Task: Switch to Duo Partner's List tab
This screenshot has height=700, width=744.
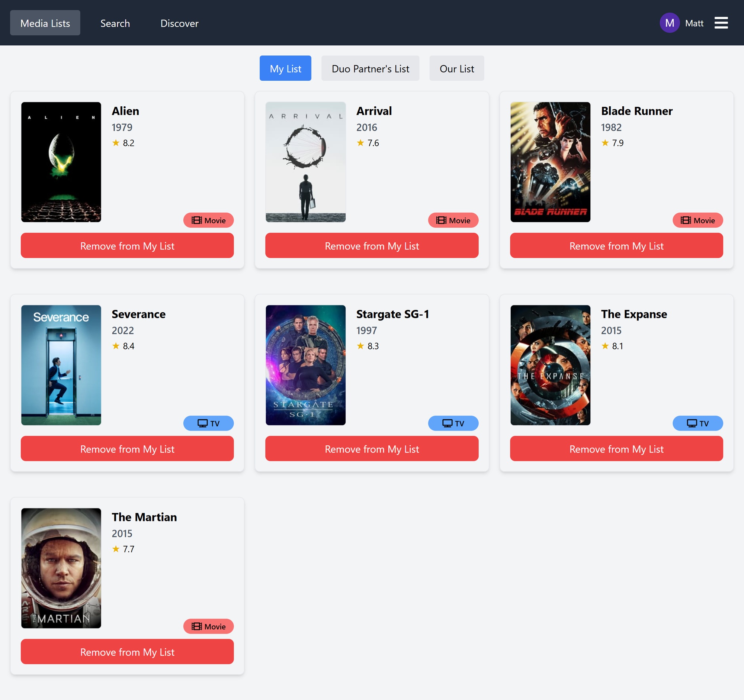Action: (371, 68)
